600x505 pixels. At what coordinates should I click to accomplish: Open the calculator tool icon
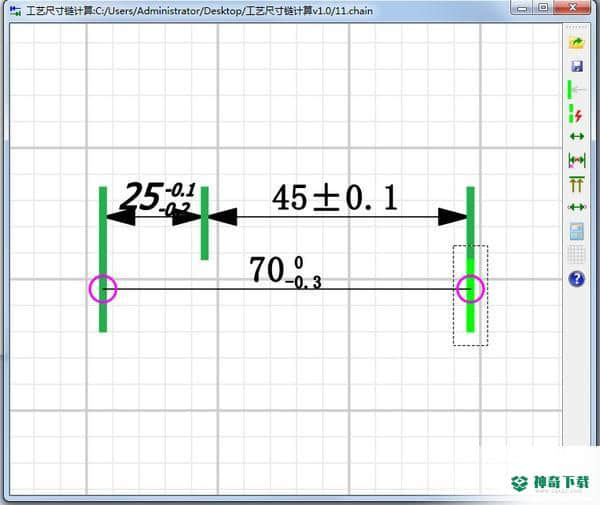click(x=577, y=232)
